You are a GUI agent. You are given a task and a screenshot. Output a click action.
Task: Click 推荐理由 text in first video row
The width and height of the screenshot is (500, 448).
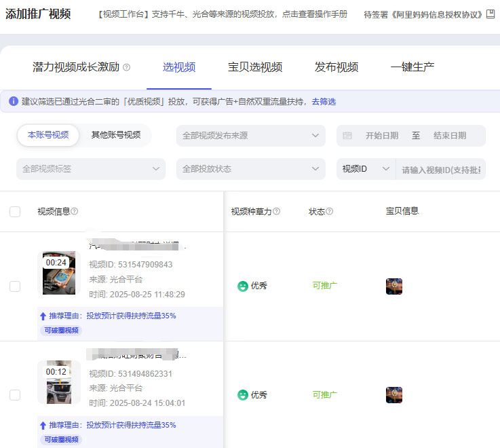pos(112,316)
